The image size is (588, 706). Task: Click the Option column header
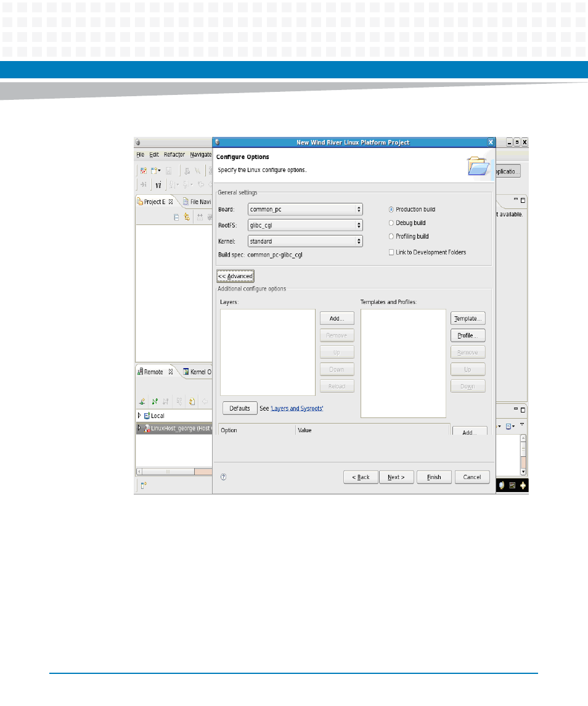(256, 430)
